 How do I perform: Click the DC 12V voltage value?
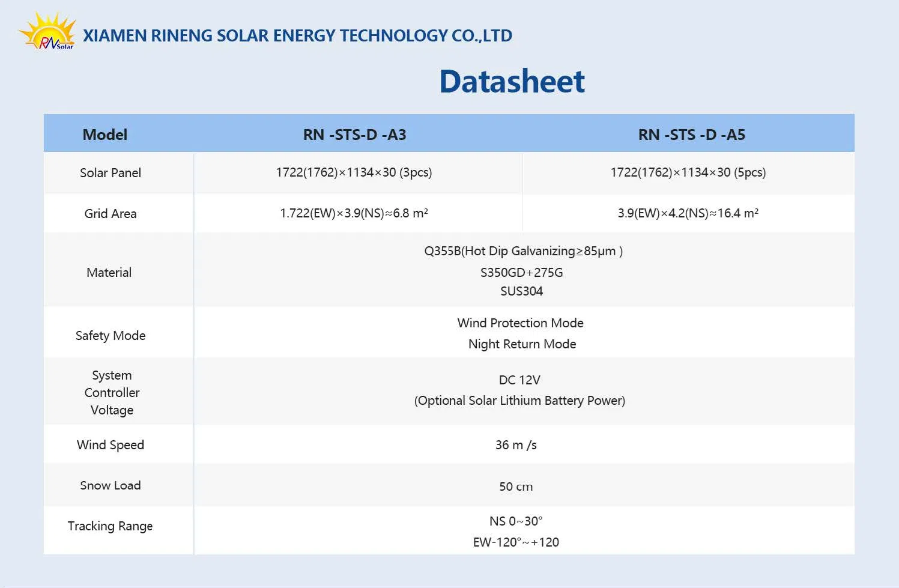[519, 380]
